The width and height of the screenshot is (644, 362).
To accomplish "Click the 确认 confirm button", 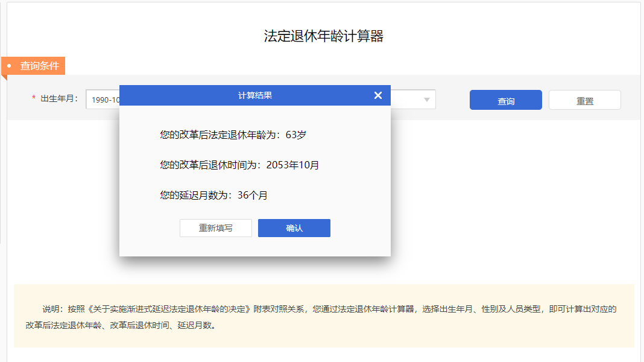I will tap(294, 228).
